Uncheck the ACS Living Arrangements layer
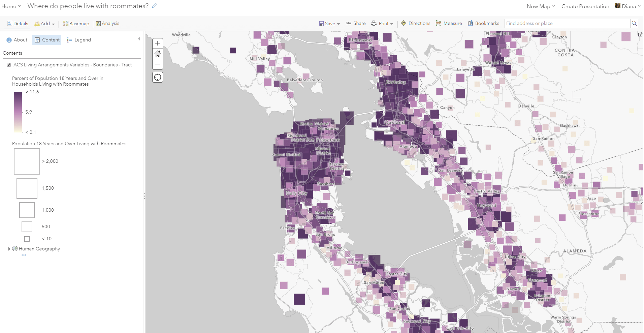Viewport: 644px width, 333px height. click(x=8, y=64)
